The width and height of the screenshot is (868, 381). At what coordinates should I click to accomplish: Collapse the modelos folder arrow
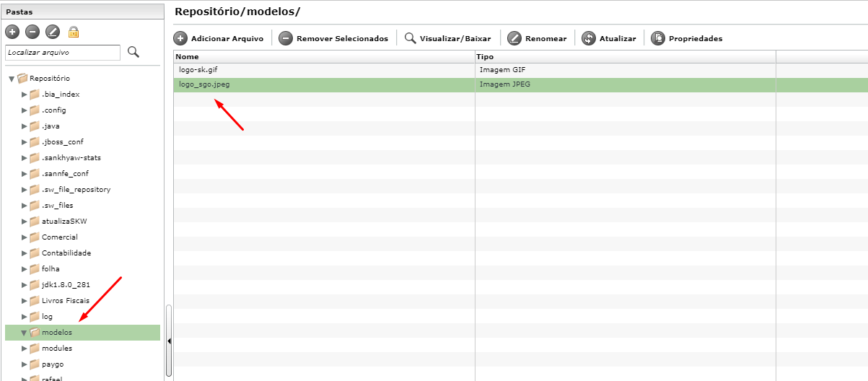(x=24, y=333)
